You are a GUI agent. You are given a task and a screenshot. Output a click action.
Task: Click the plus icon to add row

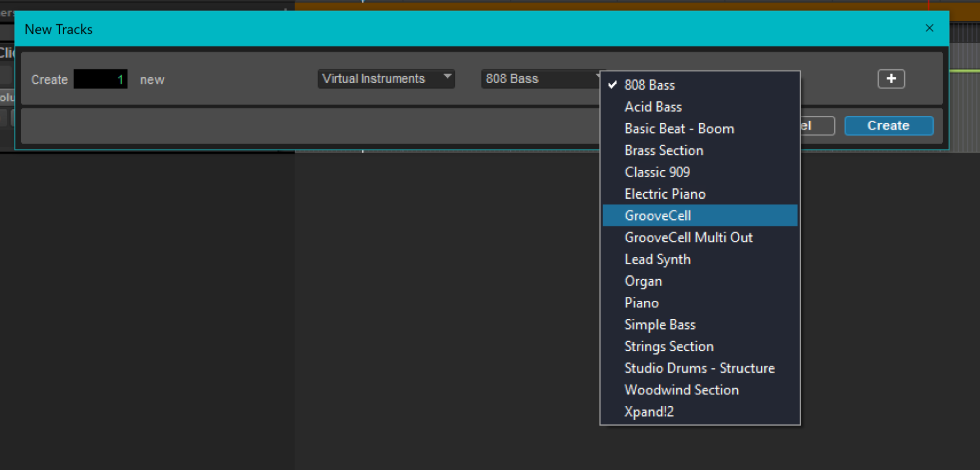click(x=891, y=79)
